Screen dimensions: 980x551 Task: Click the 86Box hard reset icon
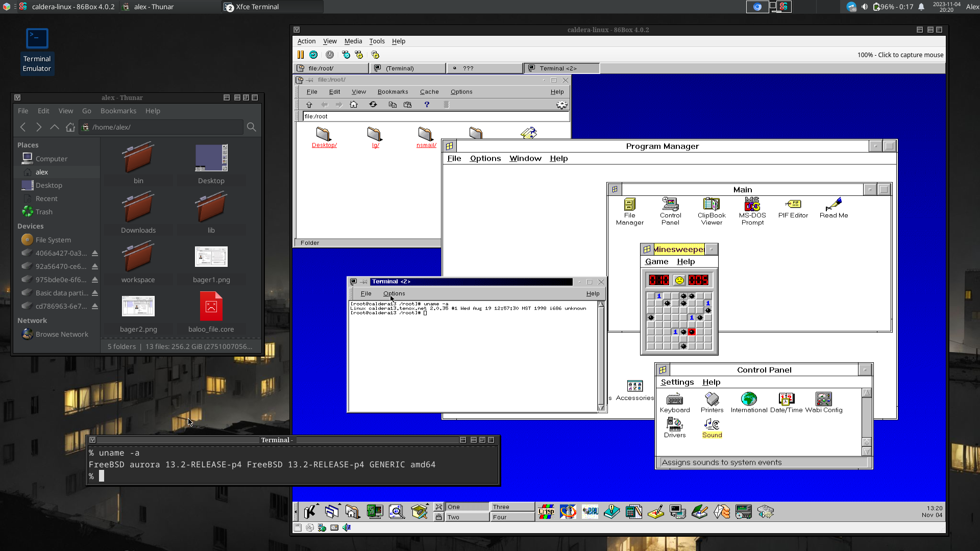(x=313, y=55)
